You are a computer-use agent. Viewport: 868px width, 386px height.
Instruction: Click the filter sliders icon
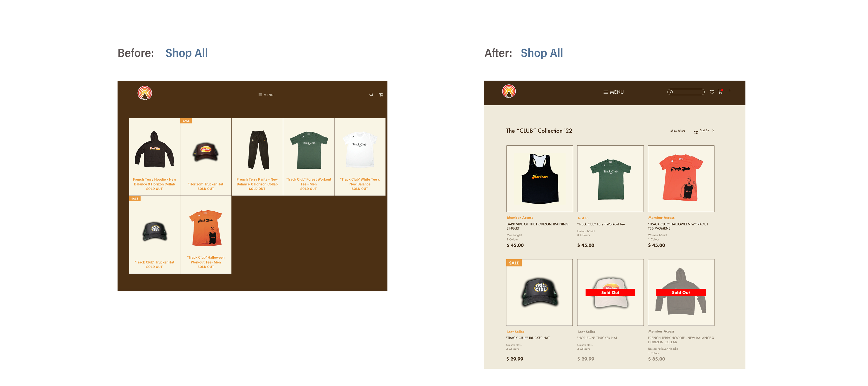pyautogui.click(x=696, y=132)
